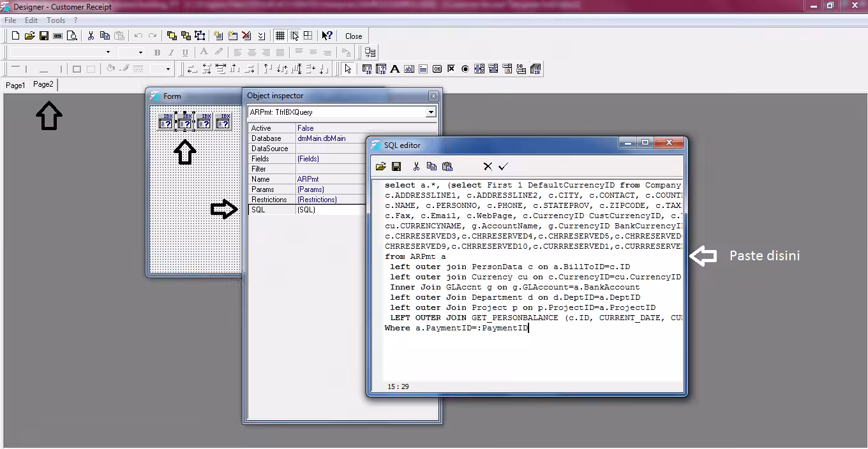Select the Radio button control tool
868x449 pixels.
465,69
